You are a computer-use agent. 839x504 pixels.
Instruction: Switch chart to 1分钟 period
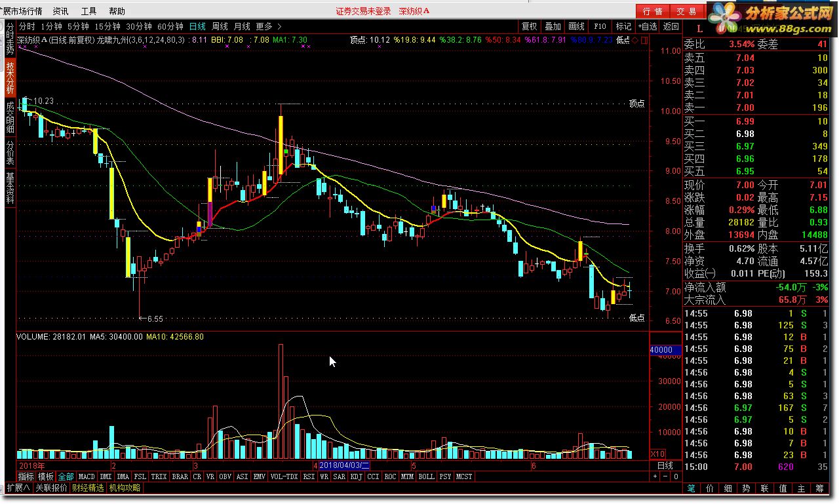click(x=51, y=26)
